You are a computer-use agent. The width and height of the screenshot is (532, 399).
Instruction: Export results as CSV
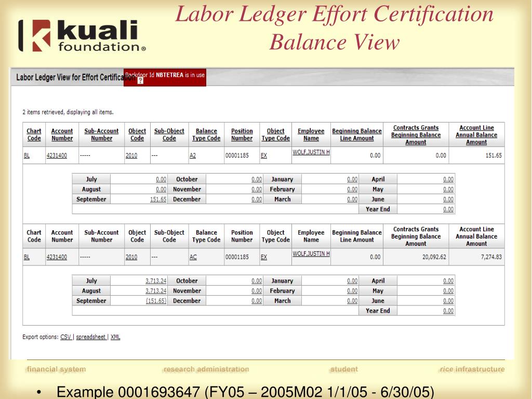(x=66, y=337)
